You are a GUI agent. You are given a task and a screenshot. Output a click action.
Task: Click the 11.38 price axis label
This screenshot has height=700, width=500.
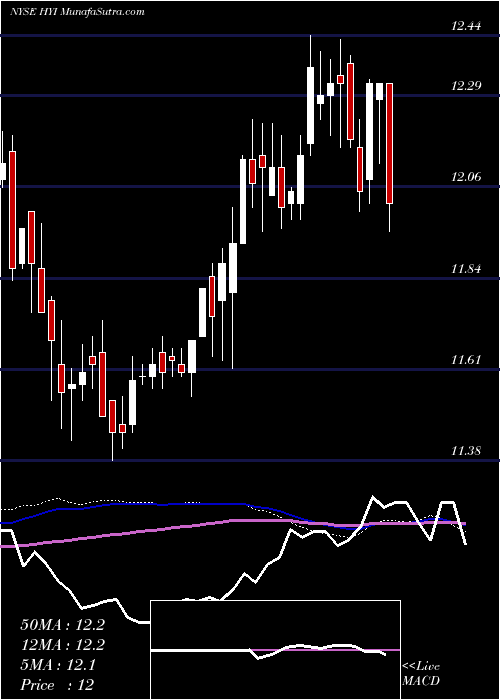click(x=466, y=450)
